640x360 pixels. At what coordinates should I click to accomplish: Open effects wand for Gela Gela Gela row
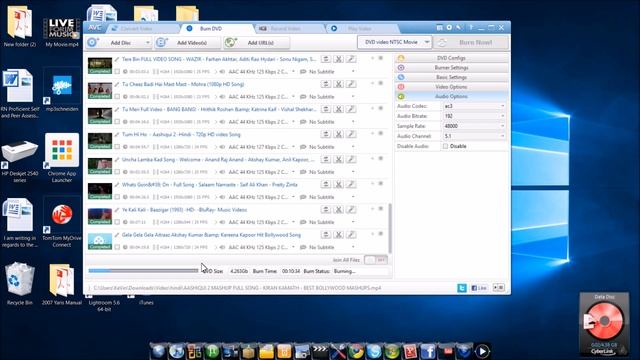coord(351,235)
